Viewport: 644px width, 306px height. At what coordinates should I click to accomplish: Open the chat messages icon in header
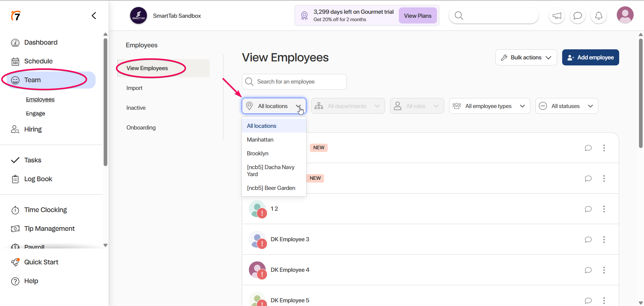coord(577,16)
